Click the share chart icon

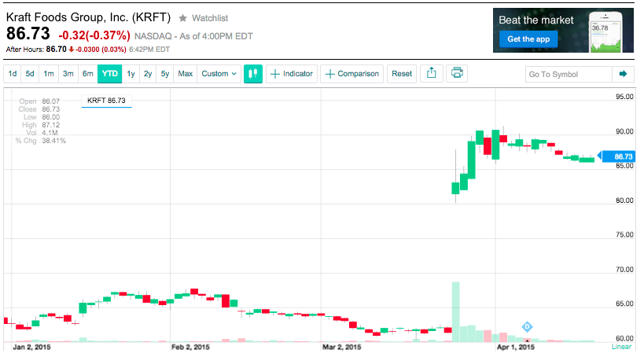431,74
